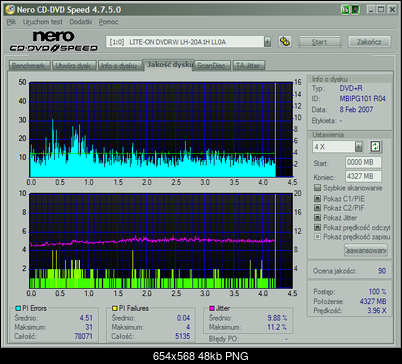402x364 pixels.
Task: Click the Położenie value 4327 MB
Action: click(373, 301)
